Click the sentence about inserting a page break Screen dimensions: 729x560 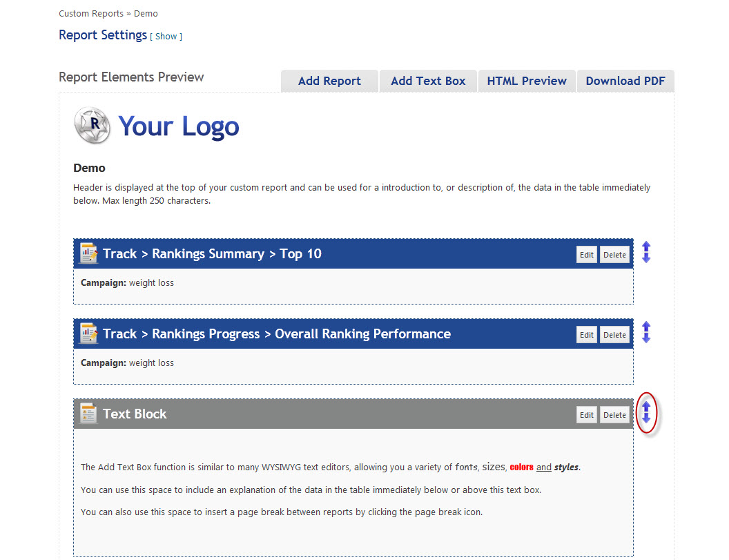click(282, 512)
